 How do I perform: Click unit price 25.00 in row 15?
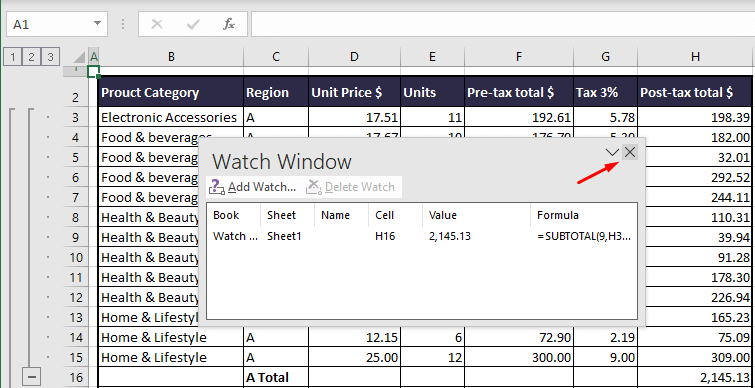pos(354,358)
